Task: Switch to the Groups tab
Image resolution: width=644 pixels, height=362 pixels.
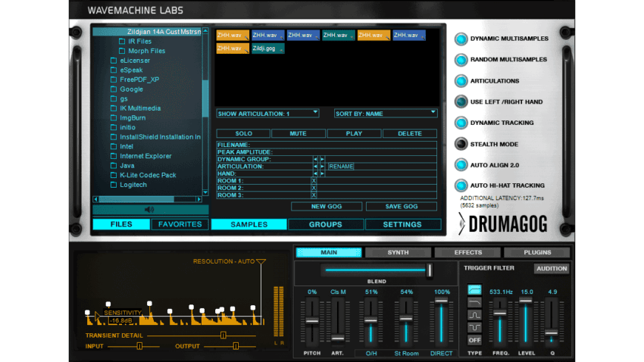Action: (x=325, y=224)
